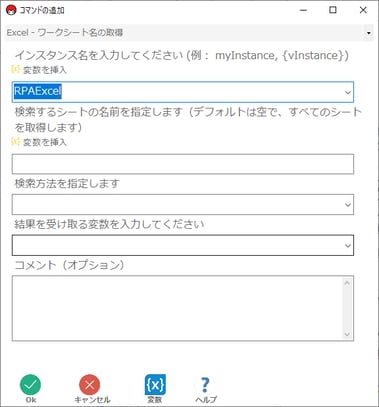The image size is (379, 407).
Task: Close the コマンドの追加 dialog
Action: (363, 10)
